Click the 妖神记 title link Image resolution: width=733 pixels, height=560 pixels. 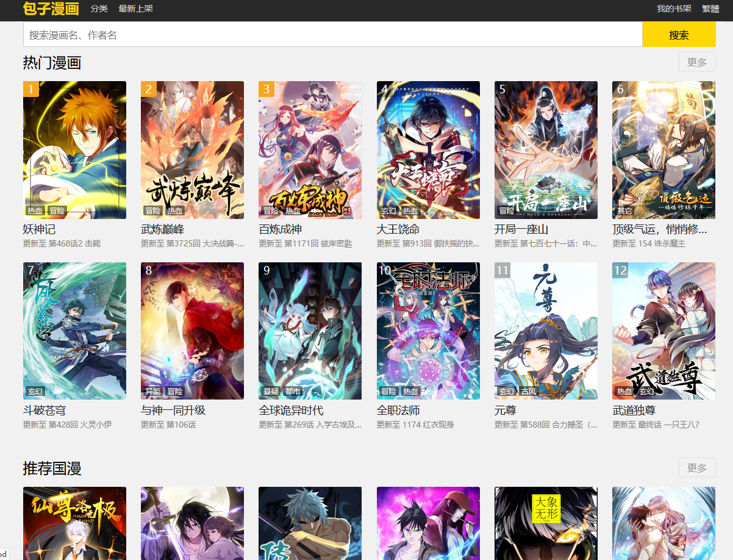pos(39,229)
